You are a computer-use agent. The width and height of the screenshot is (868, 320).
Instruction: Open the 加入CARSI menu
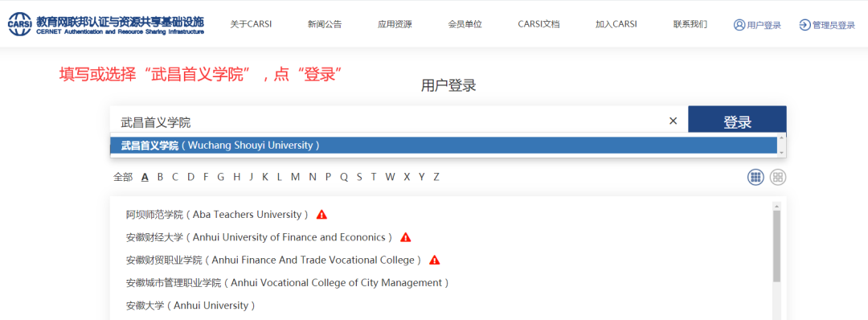pos(616,24)
